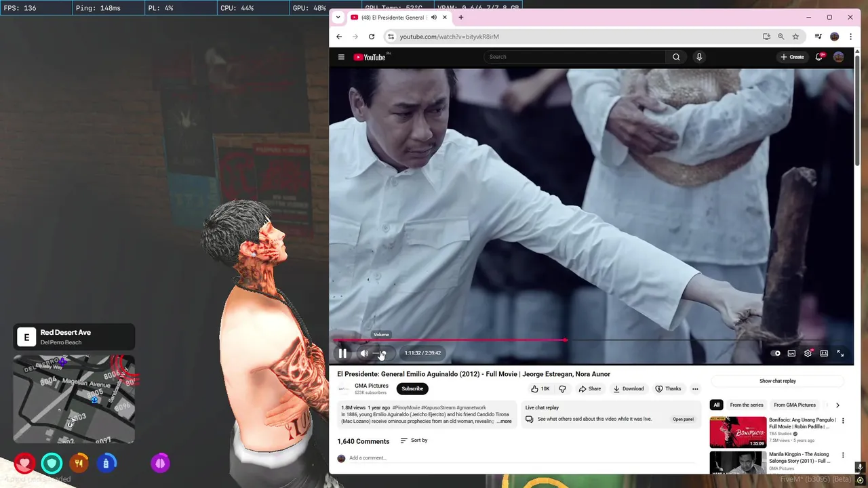This screenshot has height=488, width=868.
Task: Open the GMA Pictures channel name link
Action: (x=372, y=386)
